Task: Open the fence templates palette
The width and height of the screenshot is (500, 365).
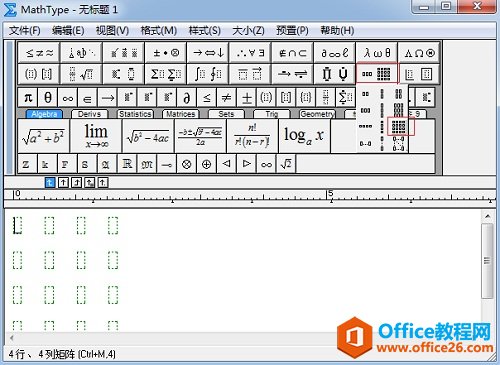Action: [39, 74]
